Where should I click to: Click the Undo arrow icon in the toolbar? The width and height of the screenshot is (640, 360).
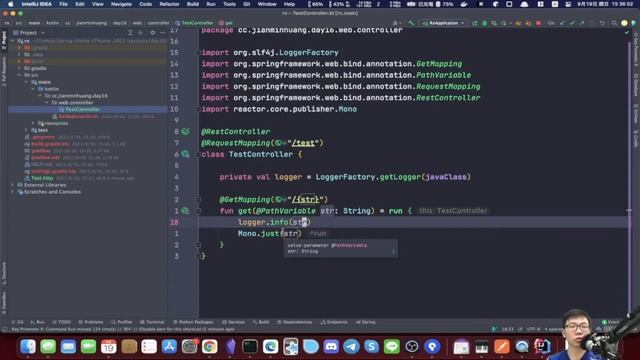click(602, 23)
